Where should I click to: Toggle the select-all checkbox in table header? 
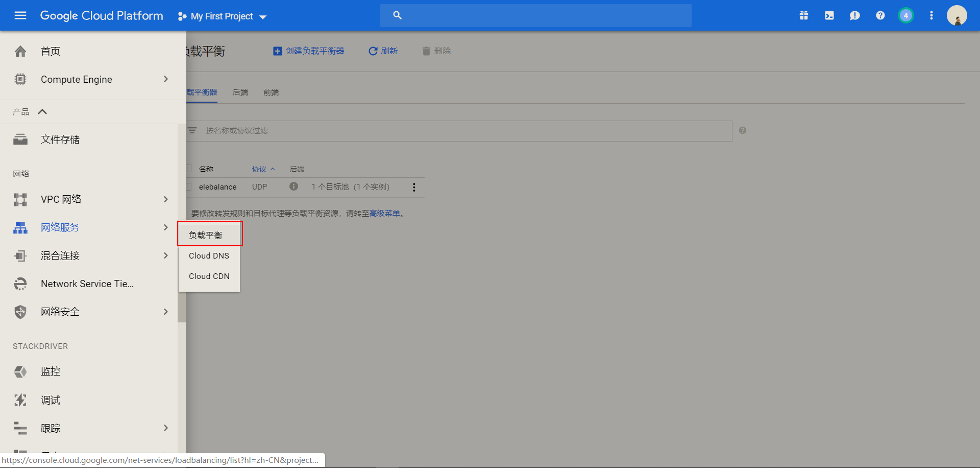tap(189, 169)
